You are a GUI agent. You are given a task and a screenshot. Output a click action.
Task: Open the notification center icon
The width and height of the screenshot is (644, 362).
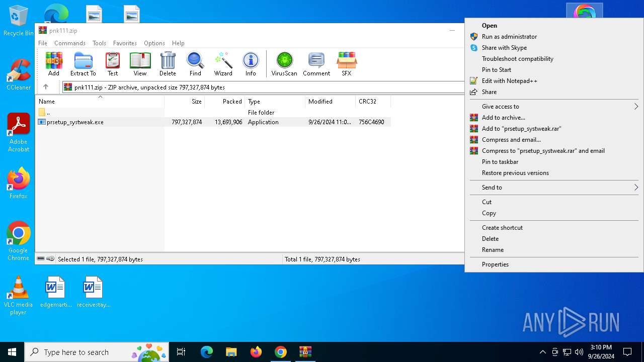point(627,352)
